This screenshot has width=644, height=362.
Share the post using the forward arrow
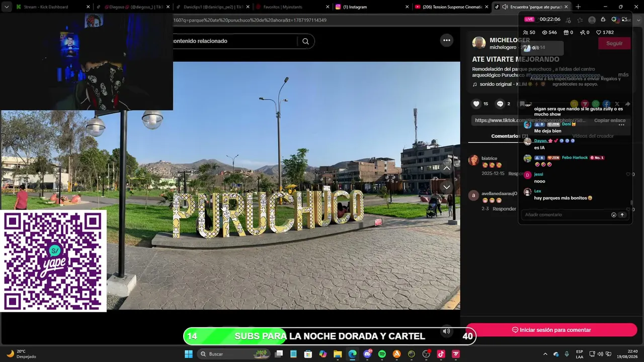pos(627,104)
